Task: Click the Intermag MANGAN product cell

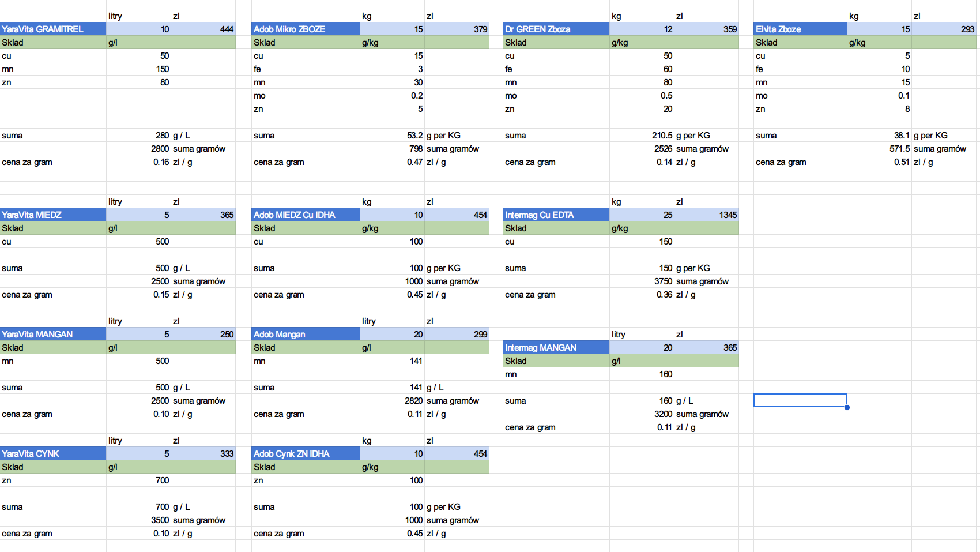Action: tap(556, 347)
